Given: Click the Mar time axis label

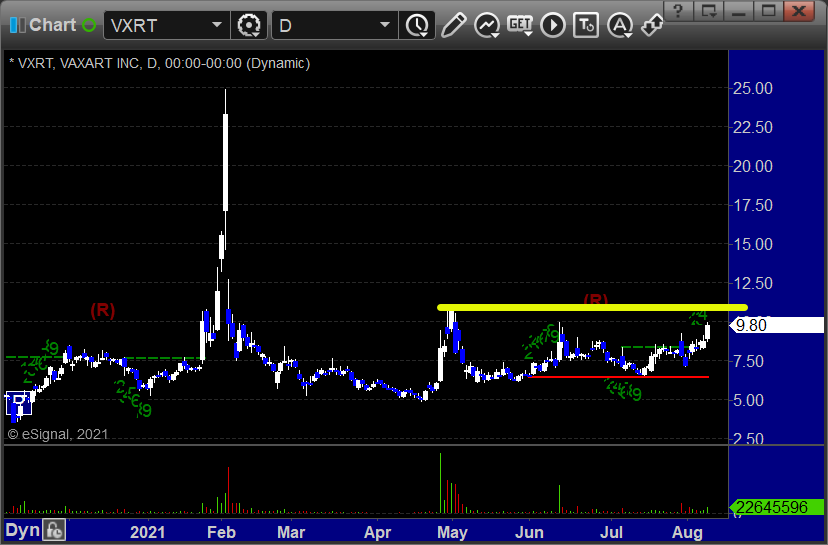Looking at the screenshot, I should point(291,532).
